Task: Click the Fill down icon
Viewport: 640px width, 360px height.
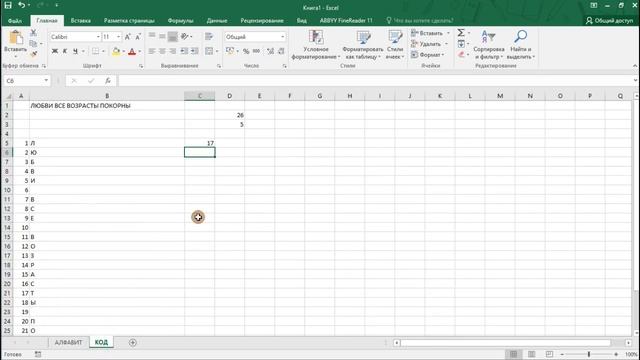Action: 461,44
